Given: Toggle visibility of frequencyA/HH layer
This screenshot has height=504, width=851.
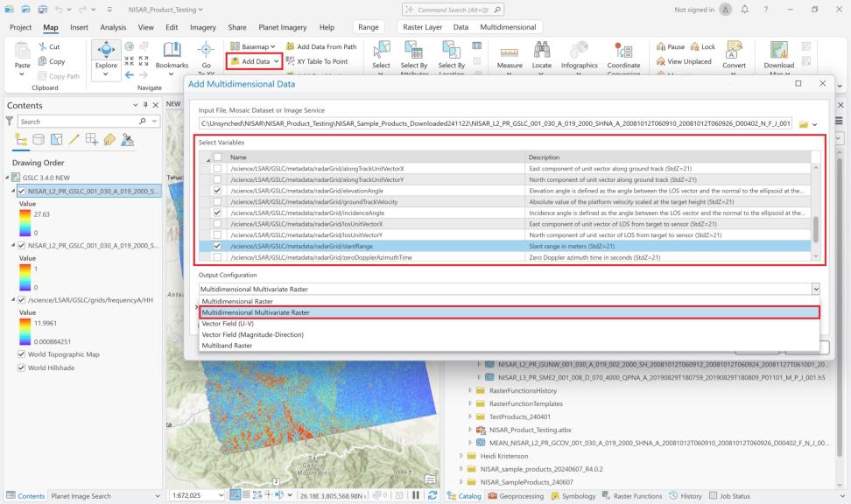Looking at the screenshot, I should pyautogui.click(x=22, y=299).
